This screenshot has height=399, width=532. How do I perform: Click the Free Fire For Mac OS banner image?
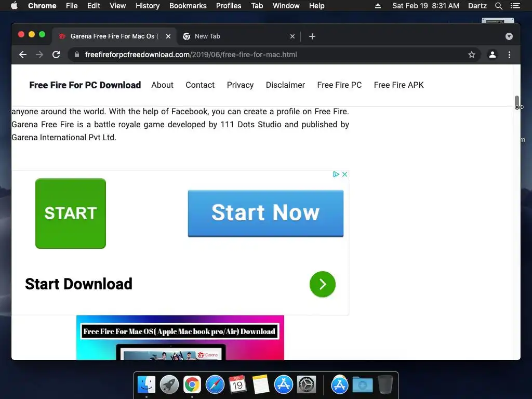click(180, 338)
